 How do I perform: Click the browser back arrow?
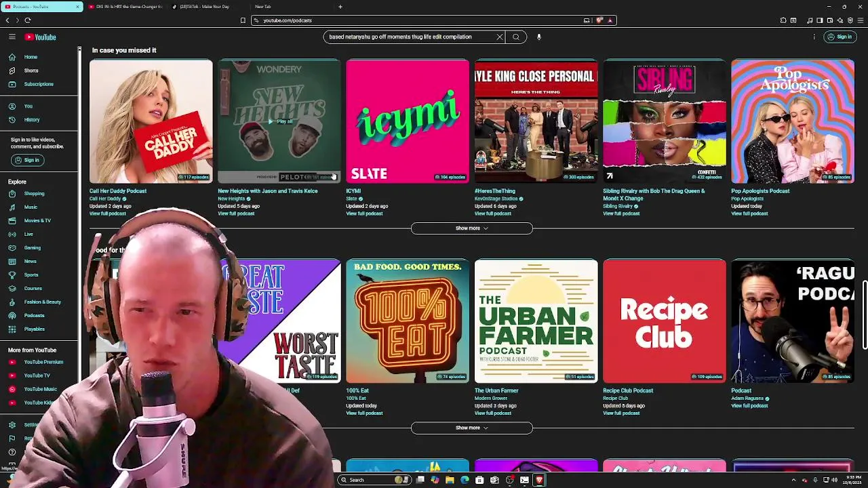7,20
